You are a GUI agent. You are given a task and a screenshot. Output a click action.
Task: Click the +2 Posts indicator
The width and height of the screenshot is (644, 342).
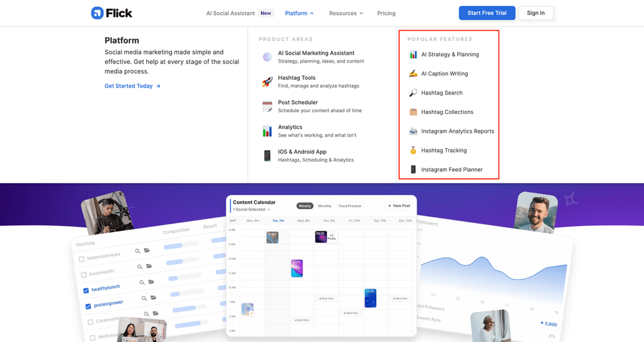pyautogui.click(x=332, y=237)
